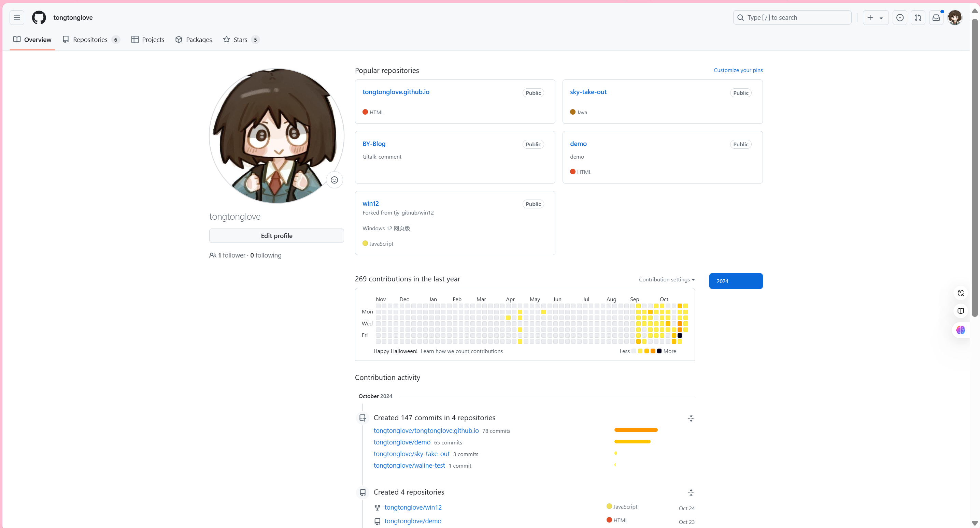Click the Edit profile button
980x528 pixels.
276,236
